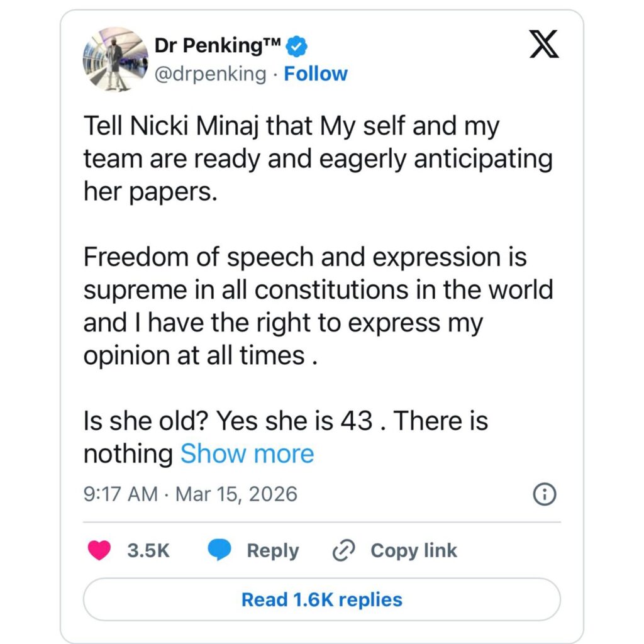The height and width of the screenshot is (644, 644).
Task: Click the pink heart like icon
Action: click(99, 550)
